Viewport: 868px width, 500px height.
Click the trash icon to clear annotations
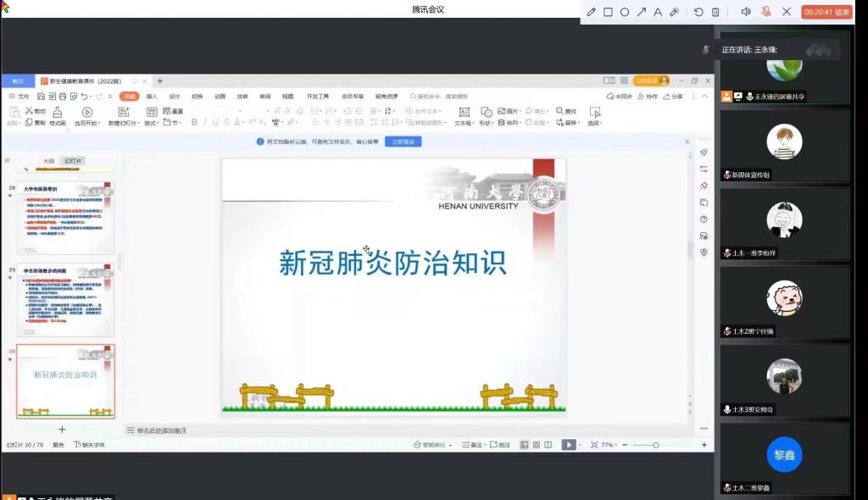click(715, 12)
